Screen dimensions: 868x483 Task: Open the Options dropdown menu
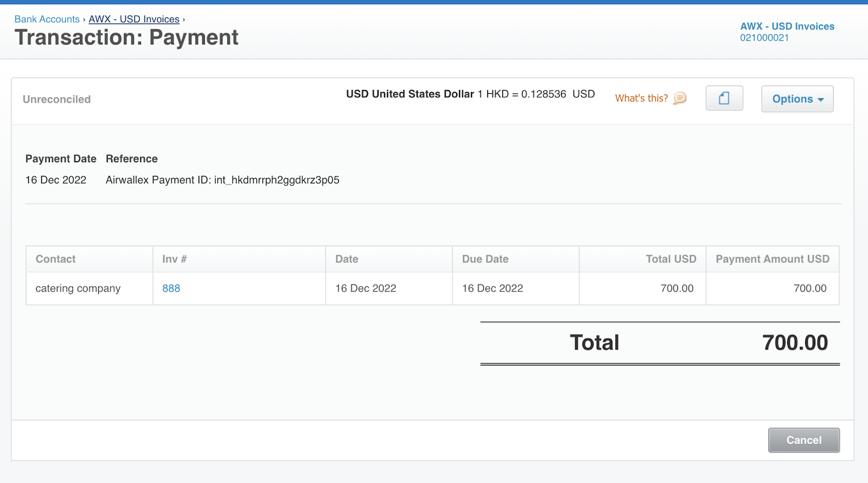point(797,99)
